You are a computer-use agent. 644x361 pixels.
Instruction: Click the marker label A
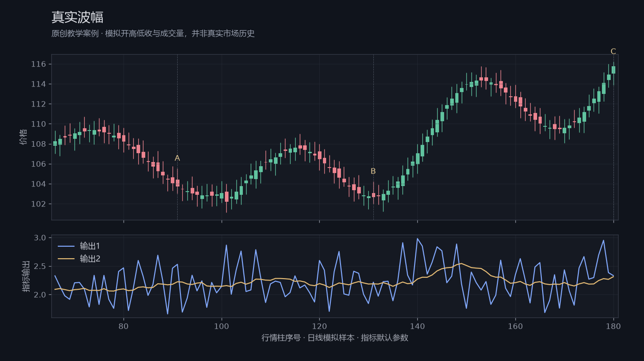click(177, 158)
